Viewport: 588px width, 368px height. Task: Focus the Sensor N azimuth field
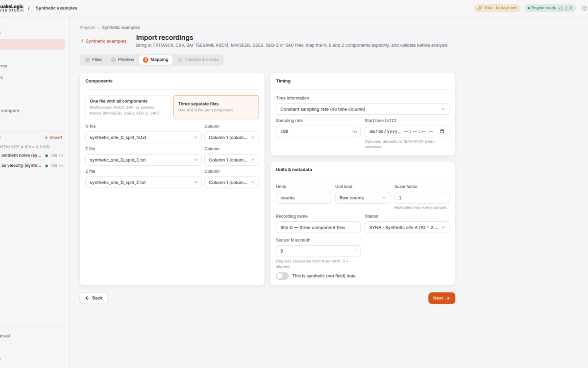318,251
